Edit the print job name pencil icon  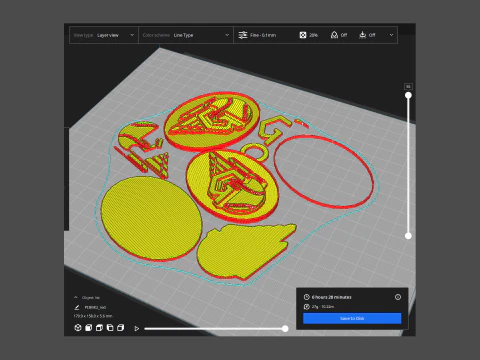77,307
